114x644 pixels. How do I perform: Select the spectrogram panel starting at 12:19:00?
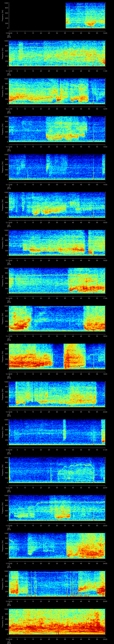(57, 394)
